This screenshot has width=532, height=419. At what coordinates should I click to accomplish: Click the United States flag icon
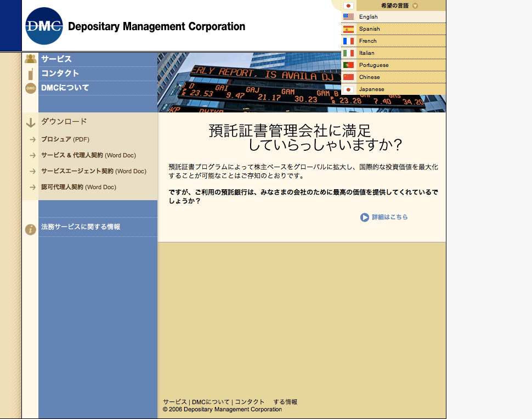tap(348, 17)
